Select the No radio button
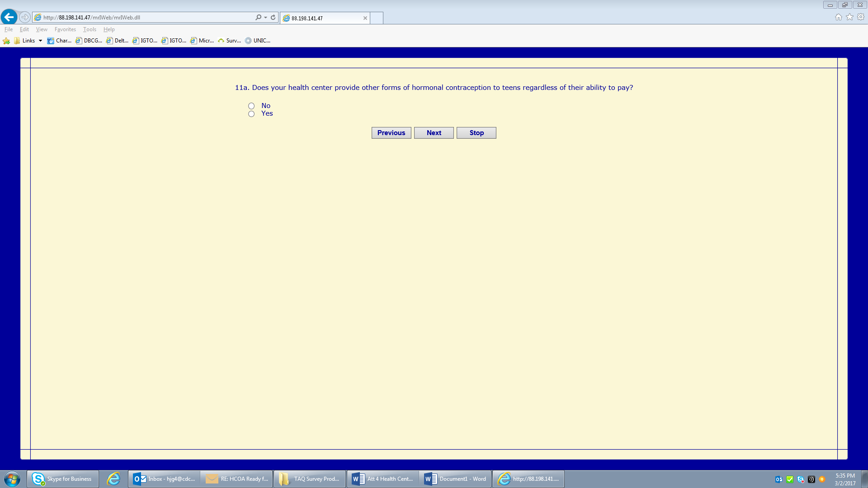The width and height of the screenshot is (868, 488). [251, 106]
